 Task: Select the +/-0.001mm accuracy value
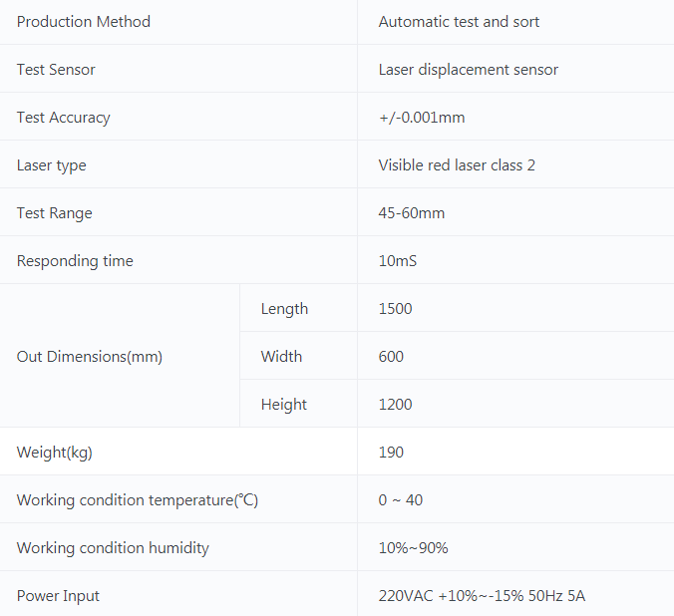pos(422,118)
